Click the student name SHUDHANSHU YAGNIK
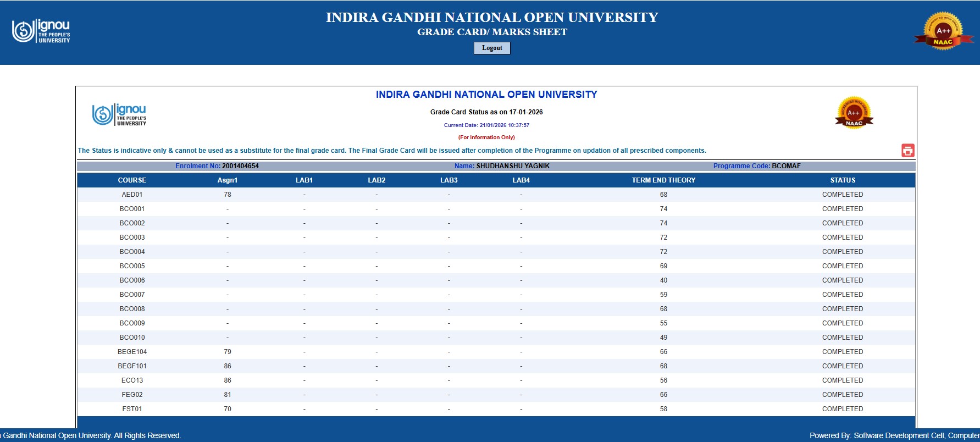This screenshot has width=980, height=442. [x=513, y=166]
